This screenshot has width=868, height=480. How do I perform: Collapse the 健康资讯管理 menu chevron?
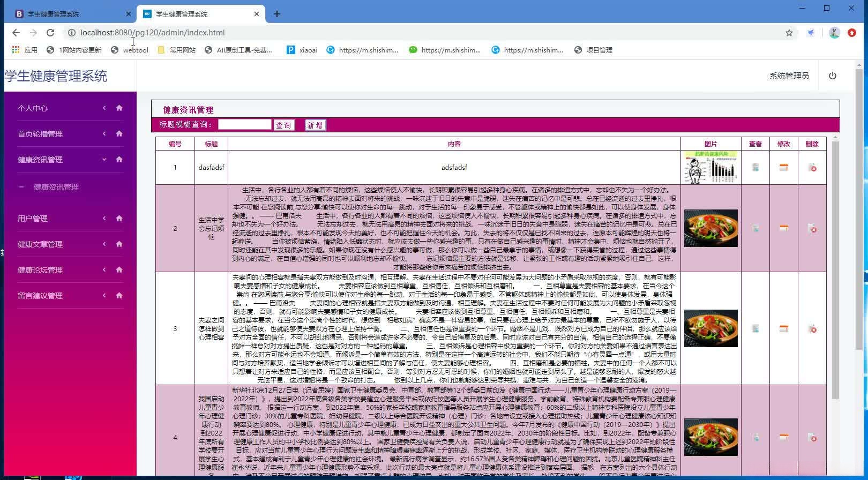click(x=104, y=159)
